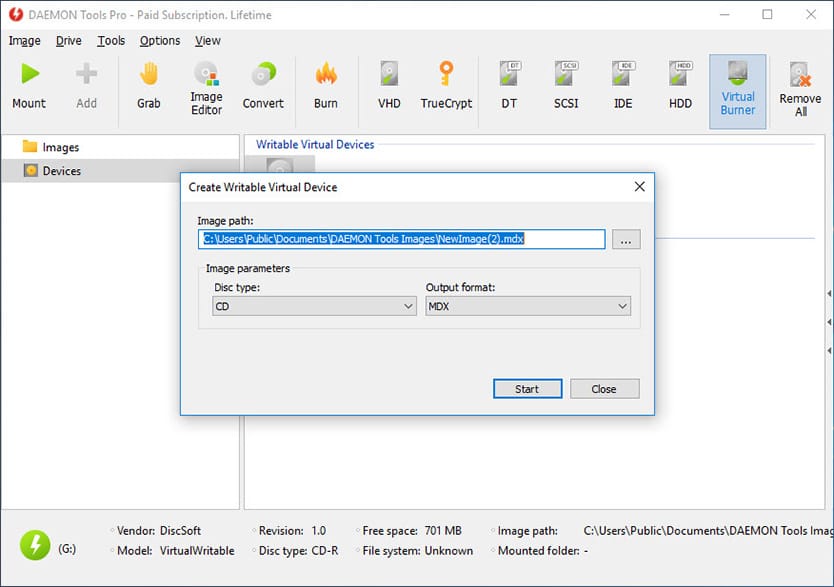This screenshot has height=587, width=834.
Task: Open the Image menu
Action: click(24, 40)
